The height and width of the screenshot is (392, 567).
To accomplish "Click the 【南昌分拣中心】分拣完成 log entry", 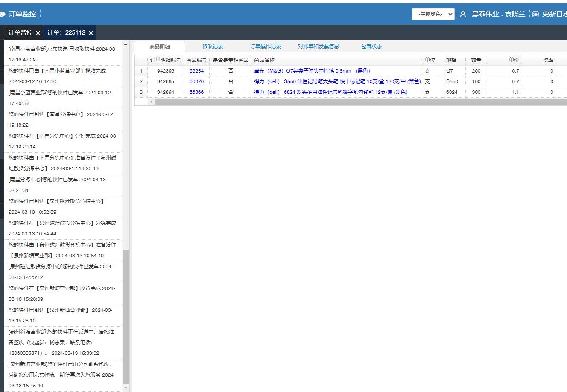I will [63, 141].
